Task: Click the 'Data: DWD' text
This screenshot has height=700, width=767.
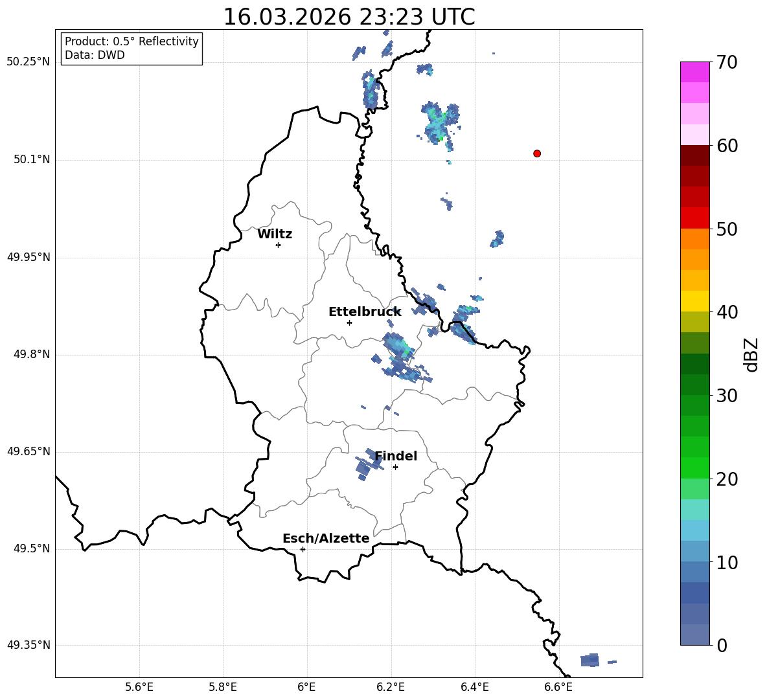Action: (95, 55)
